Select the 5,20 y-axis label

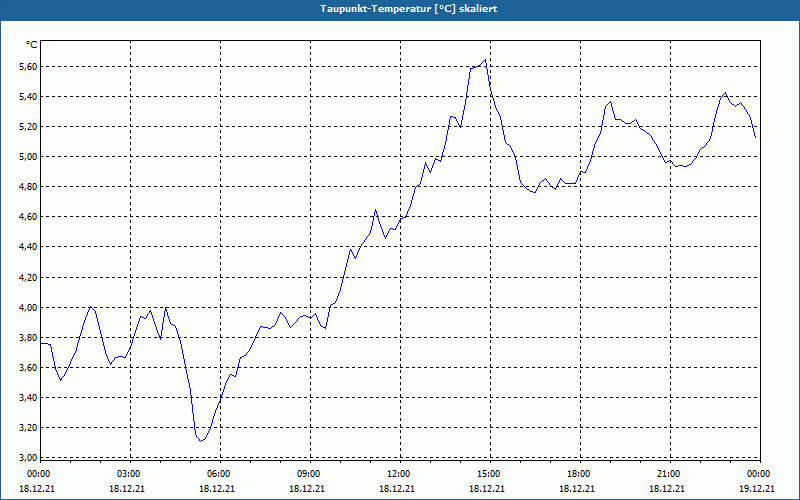29,127
